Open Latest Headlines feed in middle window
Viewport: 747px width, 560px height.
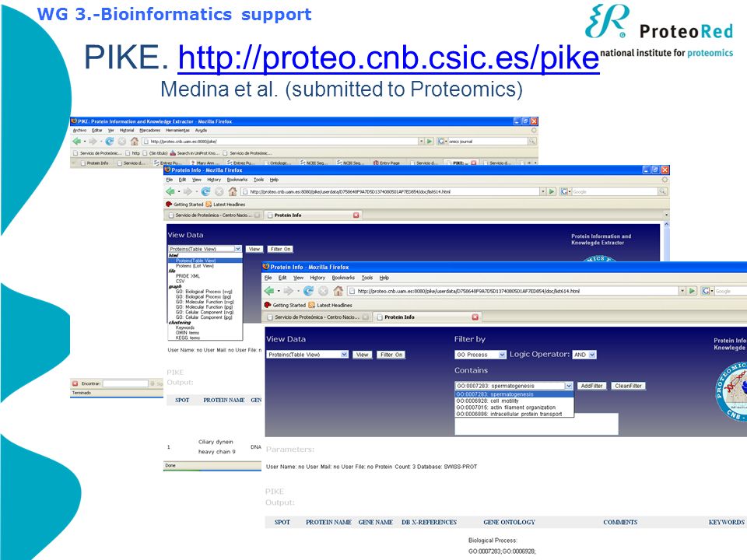226,205
